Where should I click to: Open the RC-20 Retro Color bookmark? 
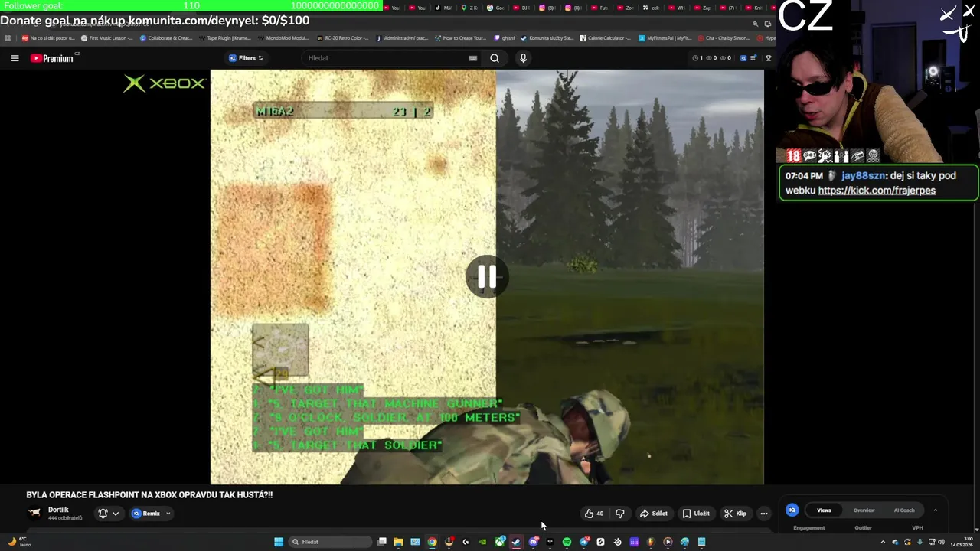[x=342, y=37]
